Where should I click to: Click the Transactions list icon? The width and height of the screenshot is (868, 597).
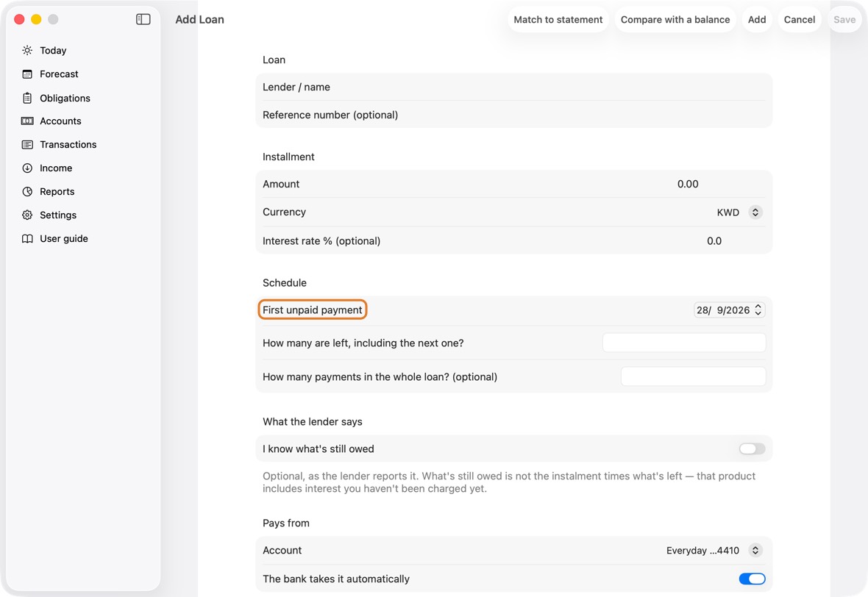(x=27, y=144)
